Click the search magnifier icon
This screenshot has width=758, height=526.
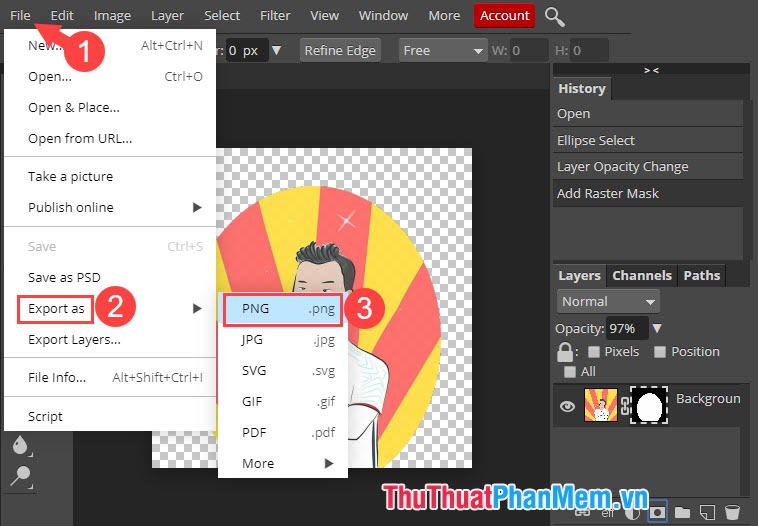pos(554,16)
